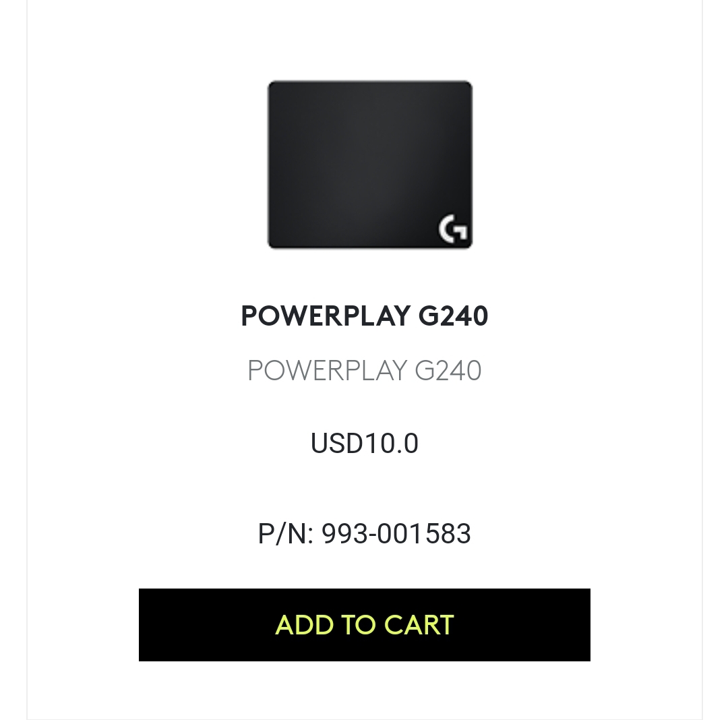Click "G240" in the gray subtitle
This screenshot has width=728, height=720.
[x=448, y=370]
